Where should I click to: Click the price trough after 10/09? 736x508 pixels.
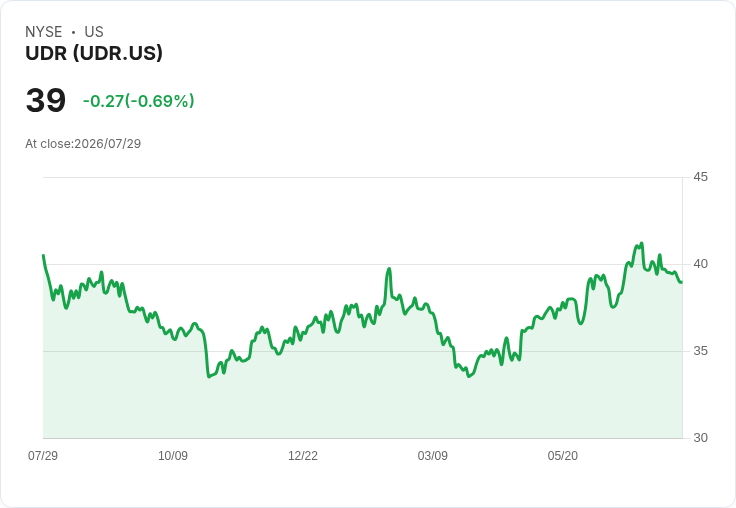(x=208, y=377)
